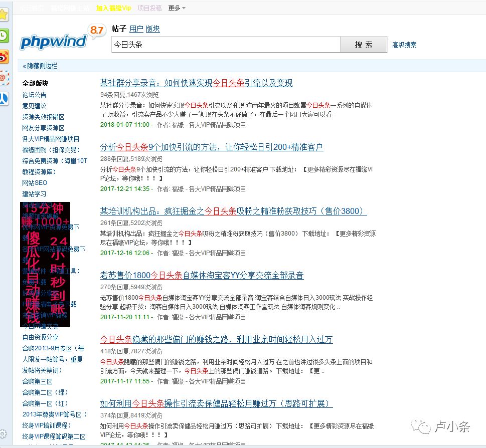
Task: Collapse sidebar with « 隐藏侧边栏
Action: pos(40,66)
